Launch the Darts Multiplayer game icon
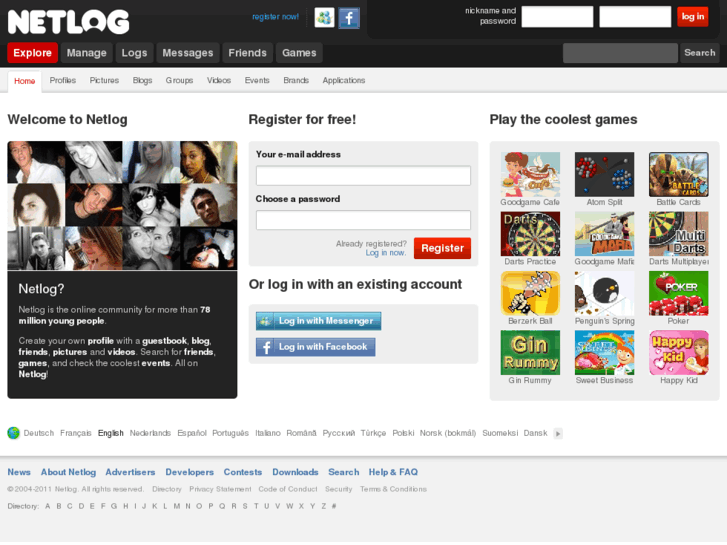727x545 pixels. (678, 234)
